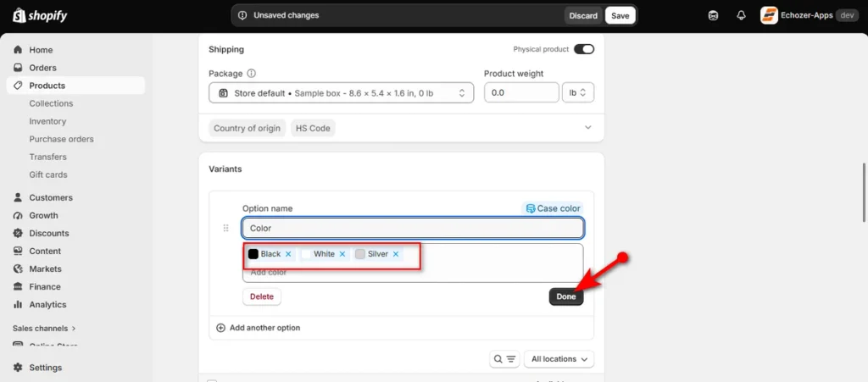This screenshot has width=868, height=382.
Task: Grab the option drag handle icon
Action: pyautogui.click(x=225, y=228)
